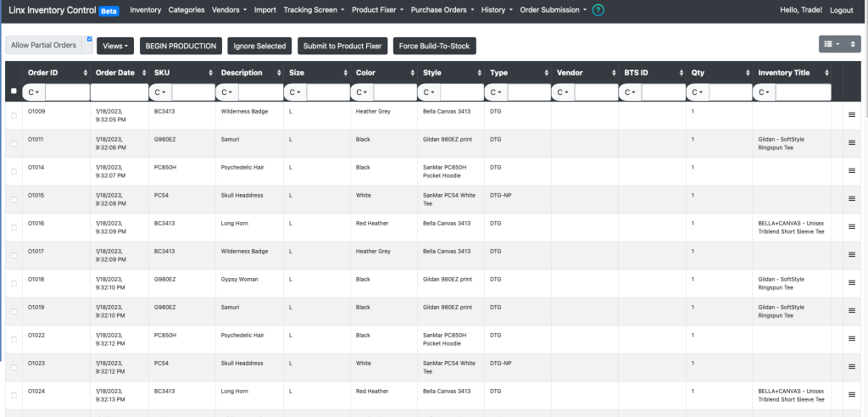Screen dimensions: 868x417
Task: Open Qty filter condition dropdown
Action: (x=698, y=92)
